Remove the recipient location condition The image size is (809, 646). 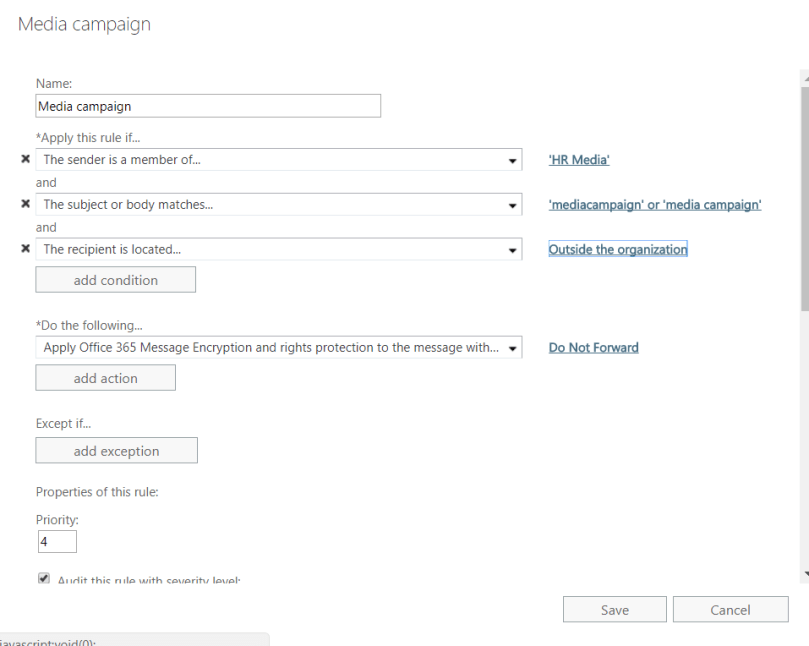point(24,249)
